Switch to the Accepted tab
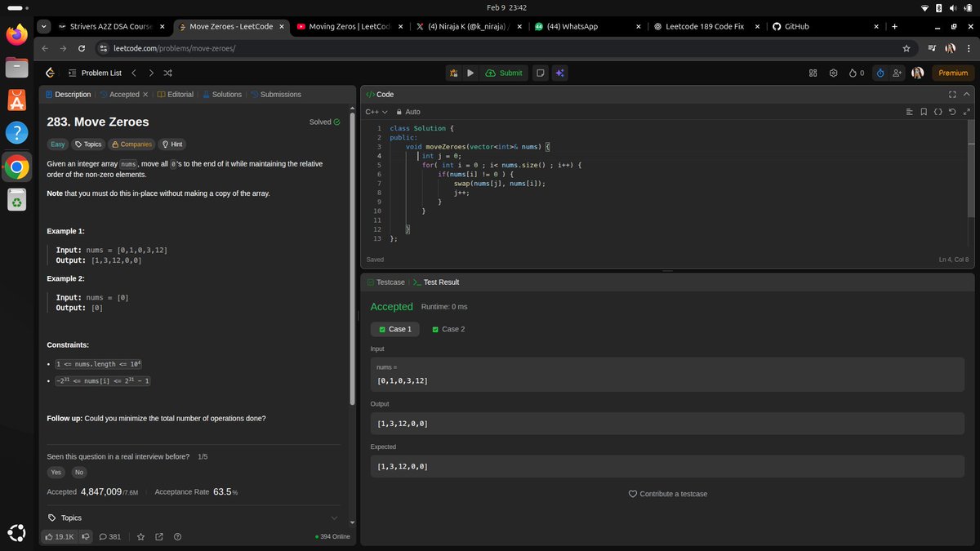 119,95
